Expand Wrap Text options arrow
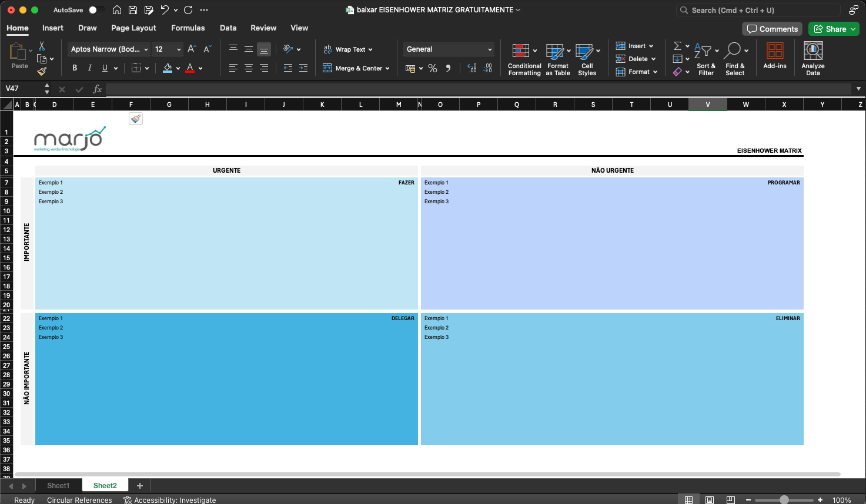 click(x=370, y=49)
